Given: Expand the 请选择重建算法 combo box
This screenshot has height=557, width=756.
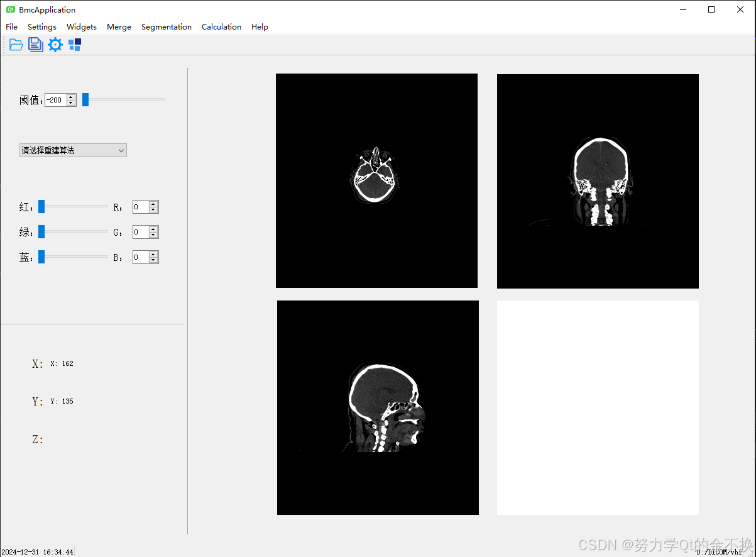Looking at the screenshot, I should click(x=73, y=150).
